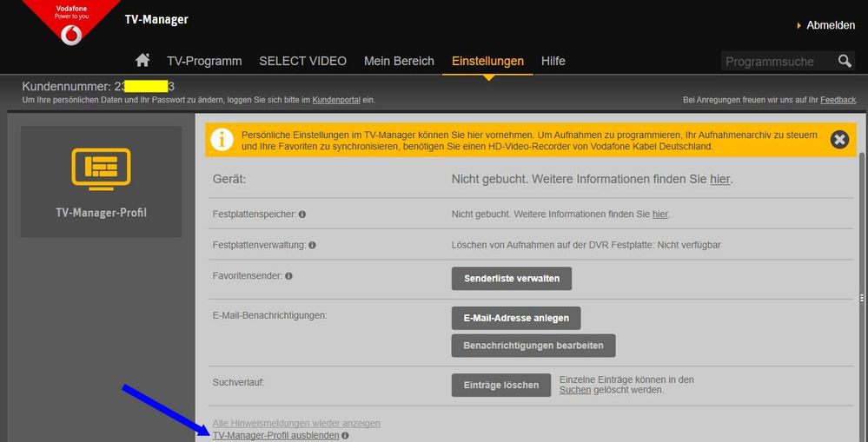Click the search magnifier icon
Screen dimensions: 868x442
(x=845, y=61)
